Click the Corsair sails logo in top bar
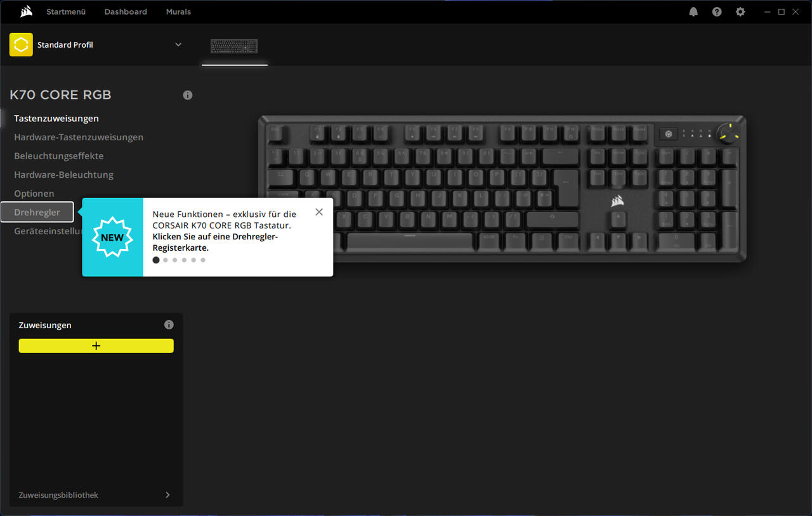 click(26, 11)
